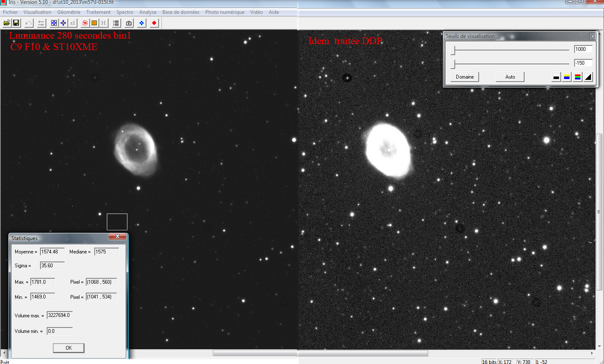Select the yellow-blue palette icon in Seuils
This screenshot has height=364, width=604.
pos(567,77)
